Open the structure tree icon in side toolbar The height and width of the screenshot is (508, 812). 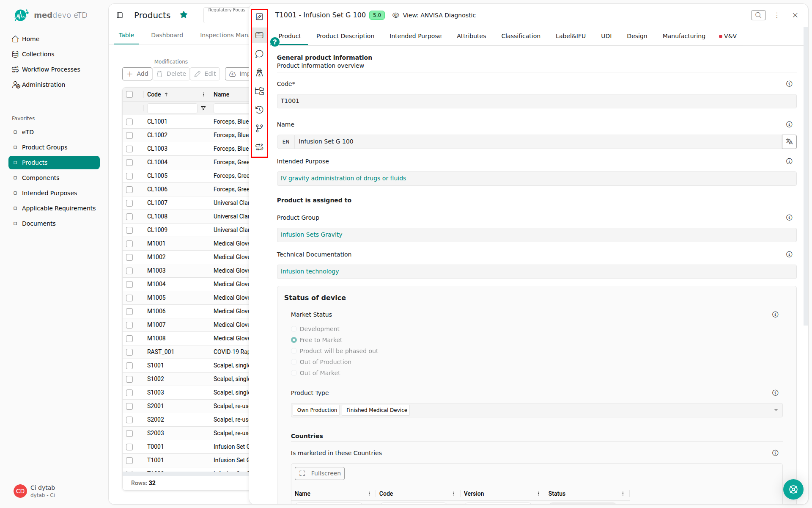pos(259,91)
